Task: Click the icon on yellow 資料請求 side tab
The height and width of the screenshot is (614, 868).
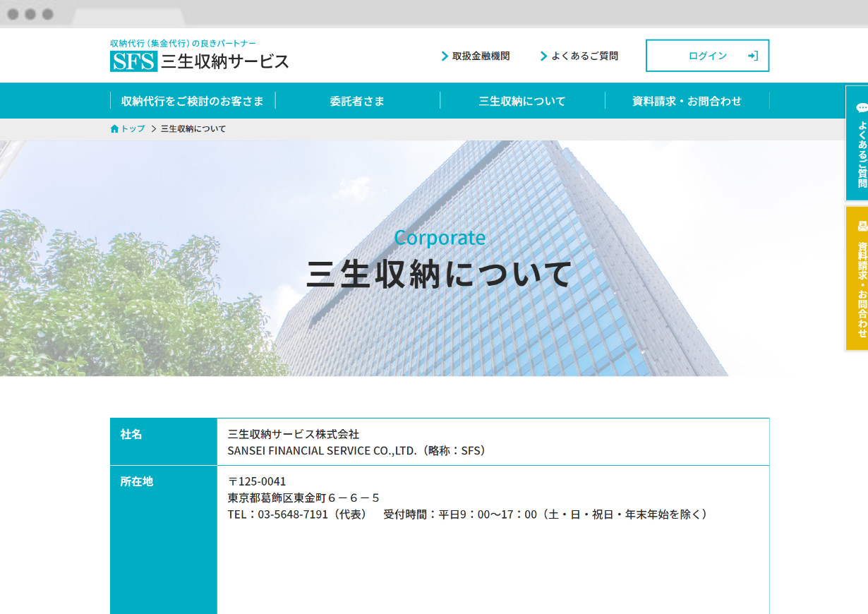Action: [862, 226]
